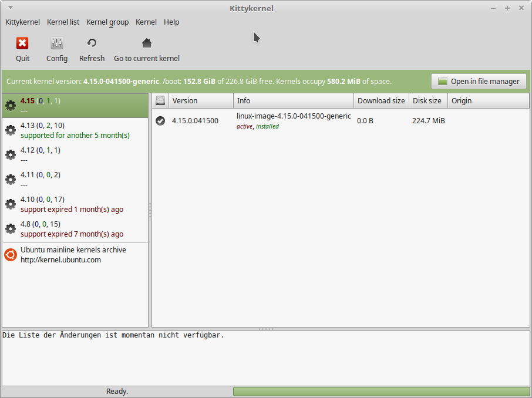Open Config mixer icon
Viewport: 532px width, 398px height.
click(56, 43)
